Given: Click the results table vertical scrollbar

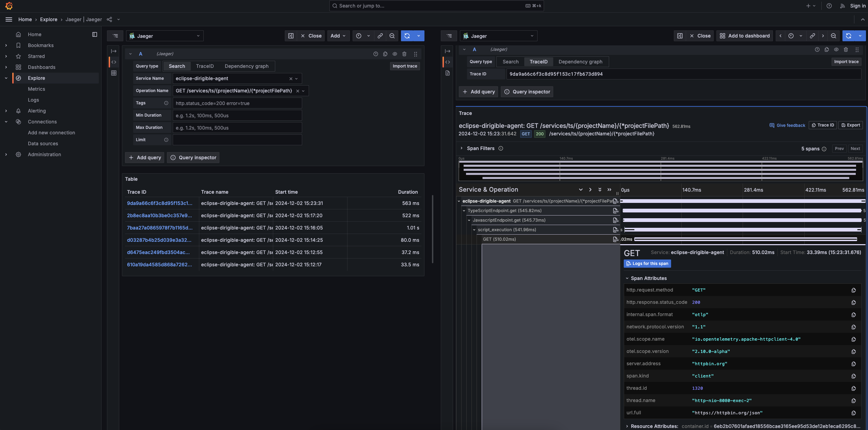Looking at the screenshot, I should [x=433, y=229].
